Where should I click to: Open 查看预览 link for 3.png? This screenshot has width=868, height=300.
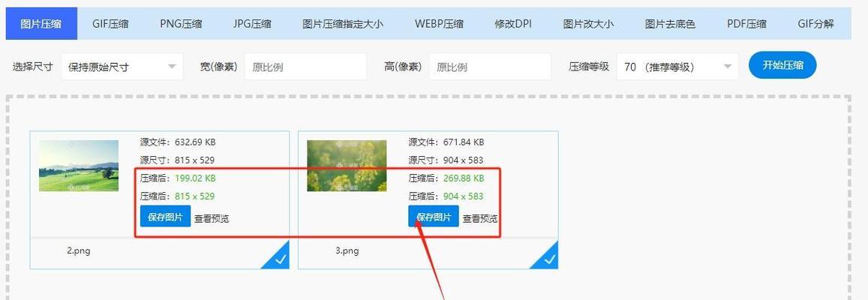click(x=480, y=219)
